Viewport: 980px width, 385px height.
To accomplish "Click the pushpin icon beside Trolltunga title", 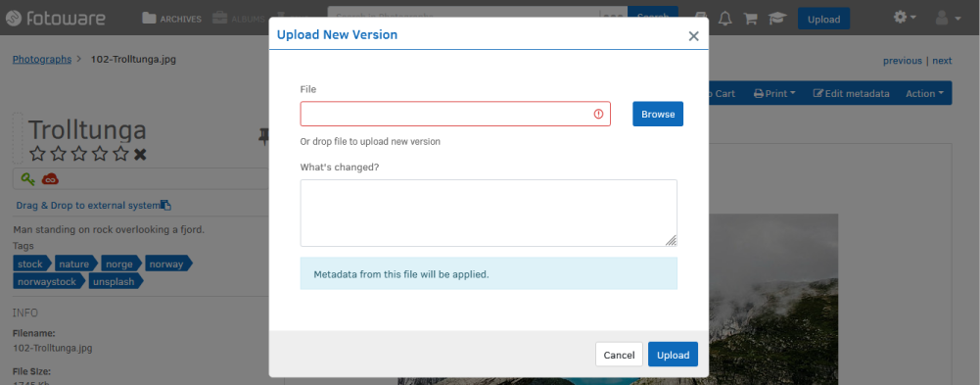I will [263, 137].
